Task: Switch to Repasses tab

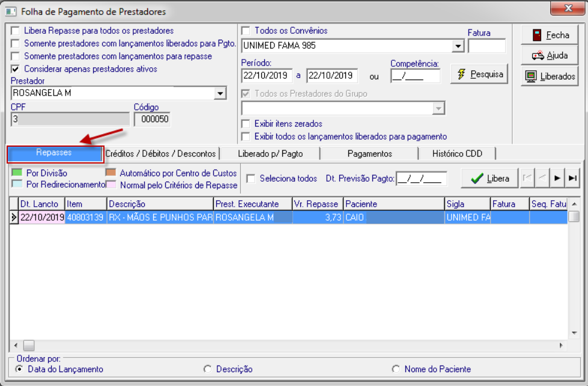Action: point(55,153)
